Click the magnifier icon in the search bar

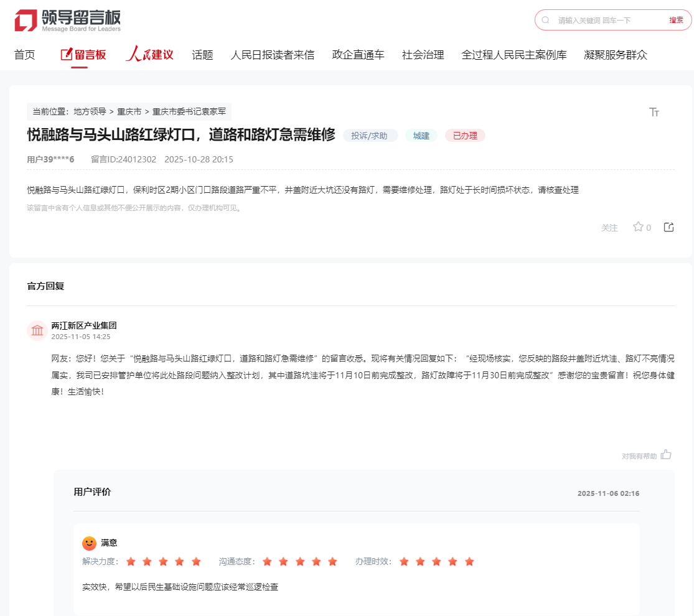pyautogui.click(x=546, y=20)
